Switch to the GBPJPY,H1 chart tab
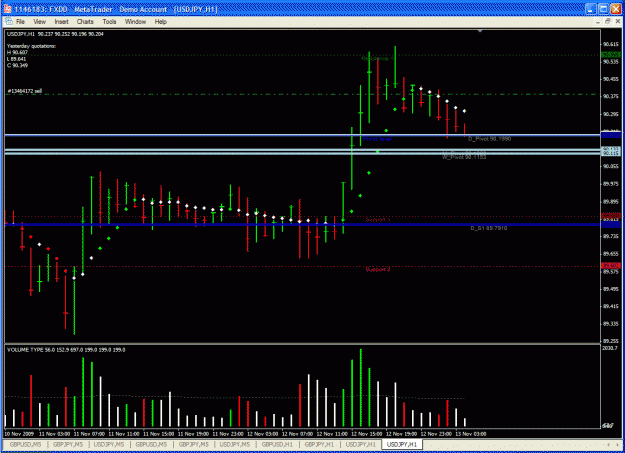The image size is (625, 453). pos(319,444)
